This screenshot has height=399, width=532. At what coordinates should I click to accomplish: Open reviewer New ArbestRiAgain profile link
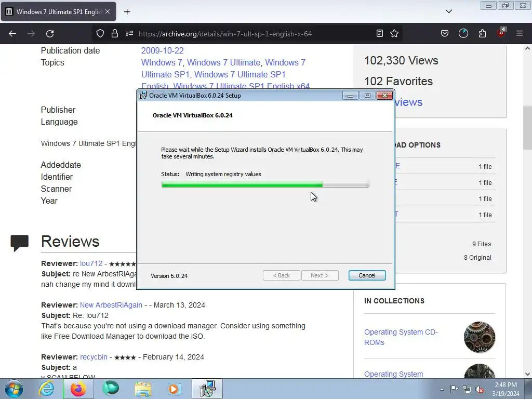pyautogui.click(x=111, y=305)
